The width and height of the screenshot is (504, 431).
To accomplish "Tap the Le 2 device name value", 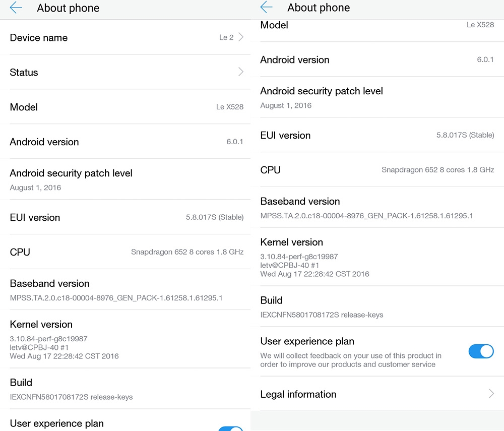I will coord(226,38).
